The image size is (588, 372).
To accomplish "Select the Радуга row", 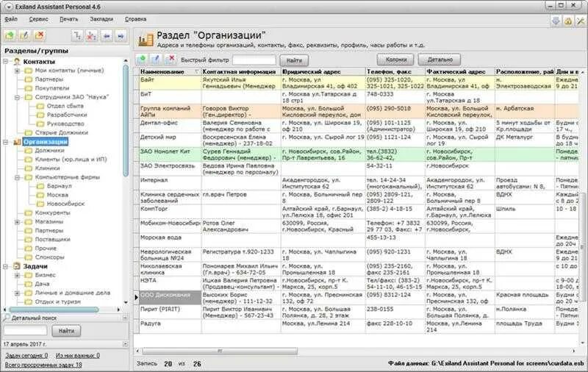I will [x=358, y=326].
